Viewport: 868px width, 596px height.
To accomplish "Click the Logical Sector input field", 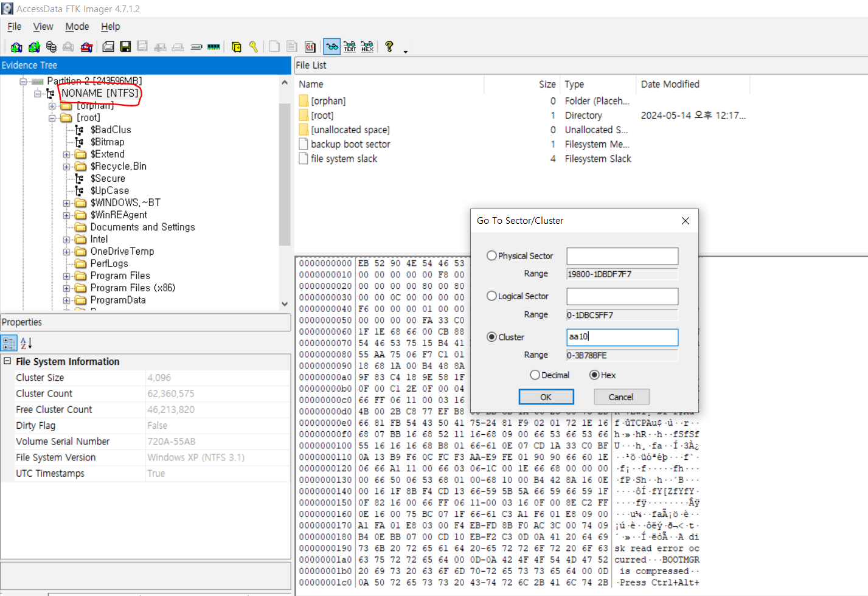I will (622, 296).
